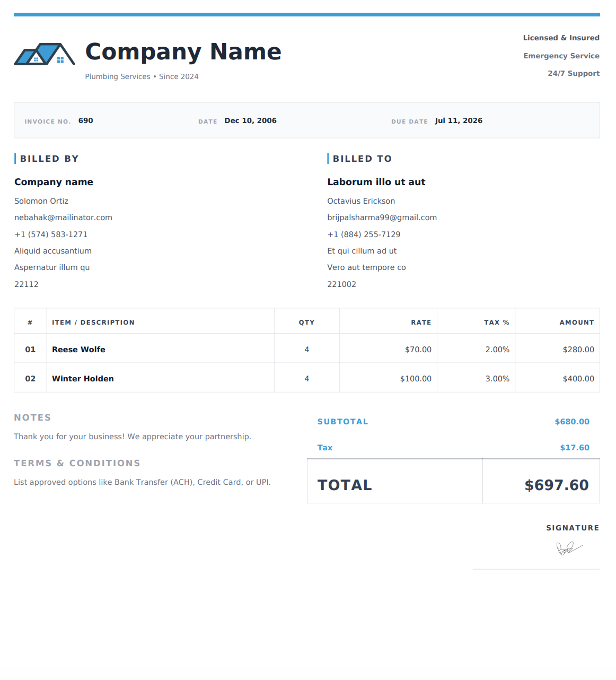
Task: Click the invoice date Dec 10, 2006
Action: click(x=251, y=120)
